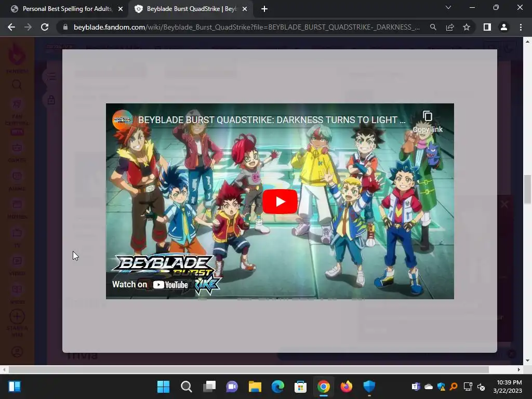Open the Wikis sidebar section
The image size is (532, 399).
tap(17, 294)
